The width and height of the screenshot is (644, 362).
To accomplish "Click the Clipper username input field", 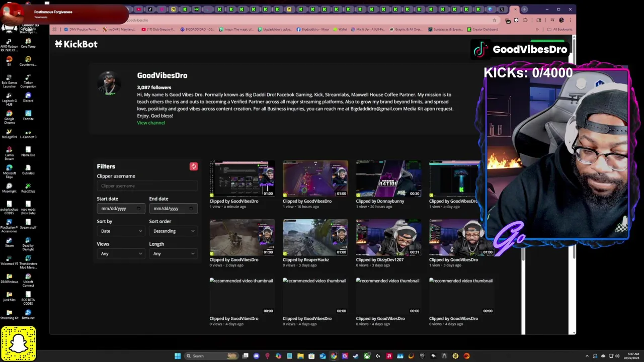I will [x=147, y=186].
